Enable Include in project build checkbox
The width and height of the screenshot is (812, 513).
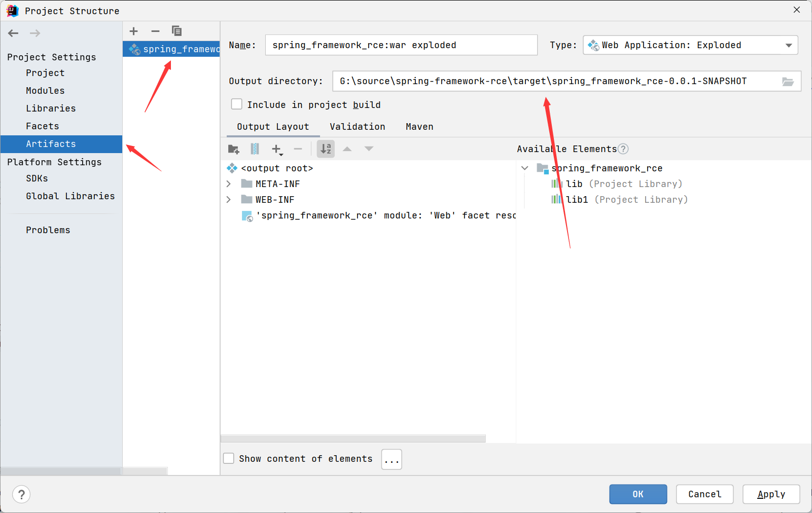(237, 104)
